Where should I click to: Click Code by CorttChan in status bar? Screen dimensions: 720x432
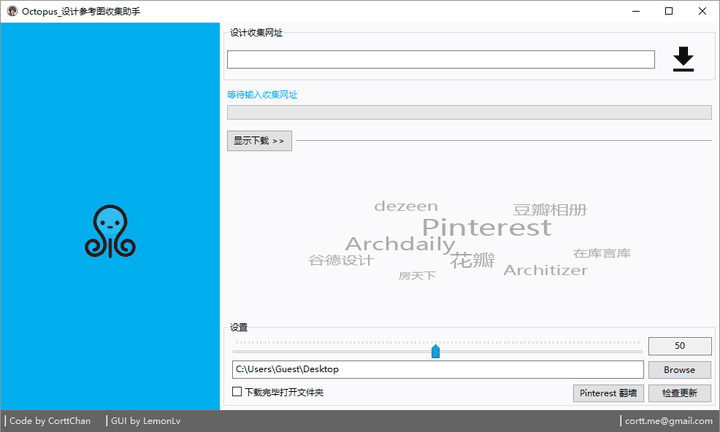pos(50,421)
